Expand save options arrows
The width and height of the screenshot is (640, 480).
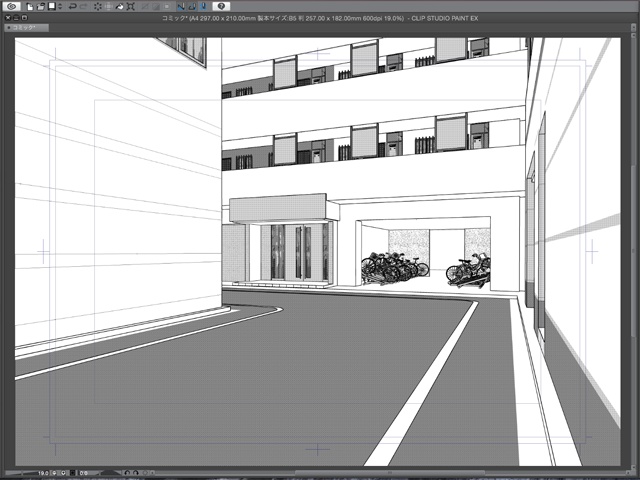pos(60,6)
